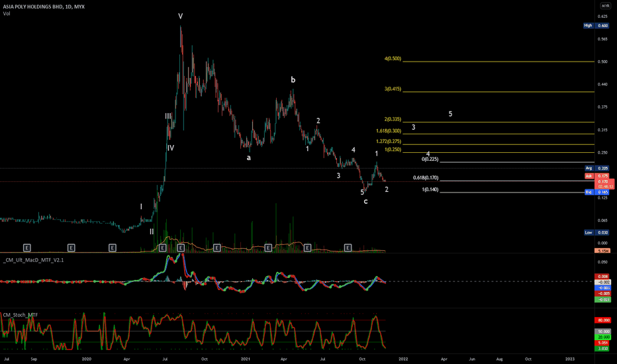Select the 0.618(0.170) Fibonacci level label
Viewport: 617px width, 364px height.
tap(426, 178)
